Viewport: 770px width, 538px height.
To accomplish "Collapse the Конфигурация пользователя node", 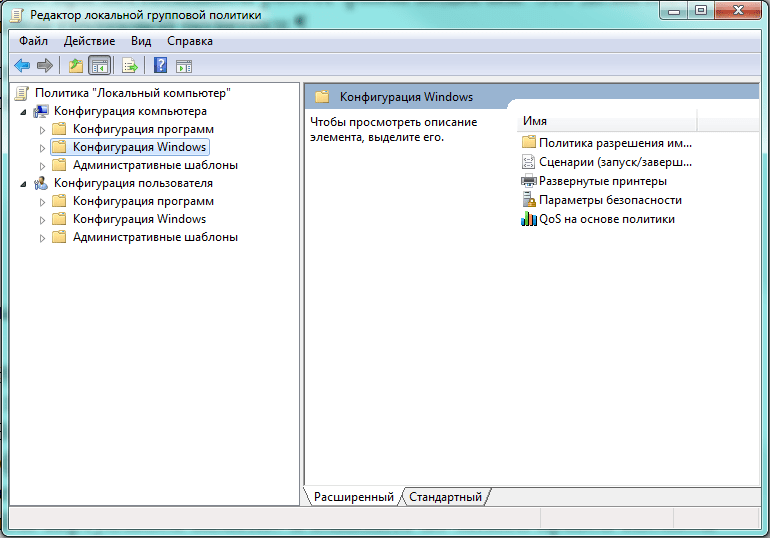I will 23,184.
